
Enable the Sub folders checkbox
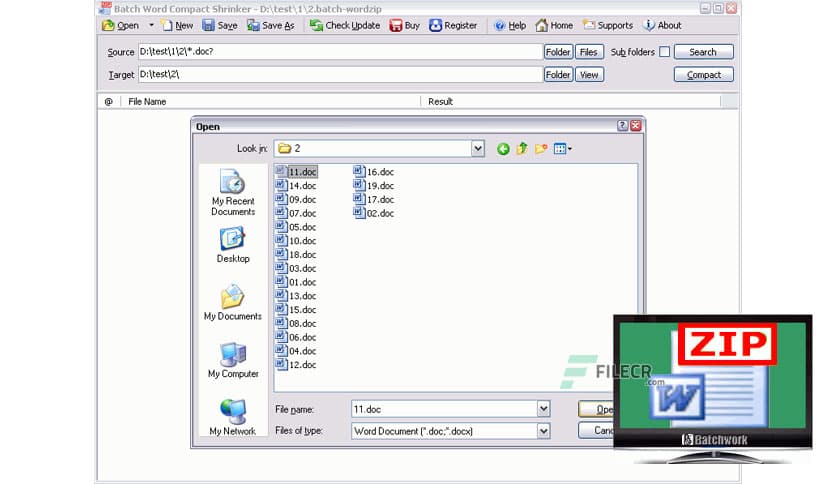[x=664, y=52]
